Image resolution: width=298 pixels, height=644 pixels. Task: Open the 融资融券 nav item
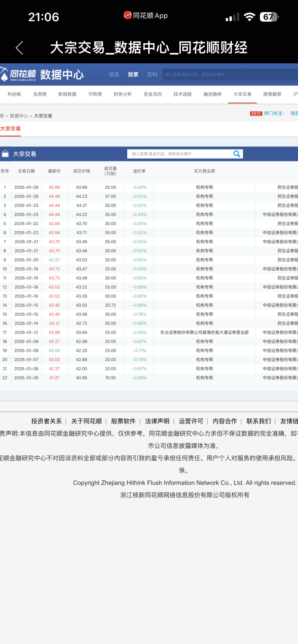pos(213,94)
